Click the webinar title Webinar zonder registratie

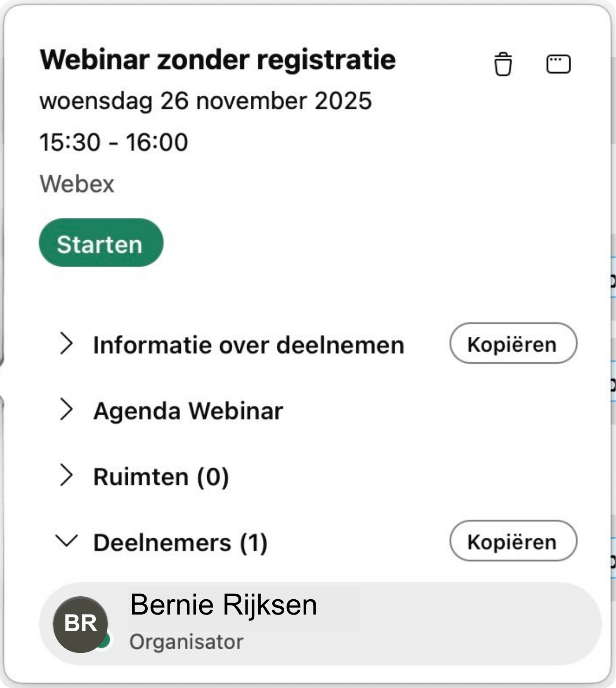tap(217, 60)
